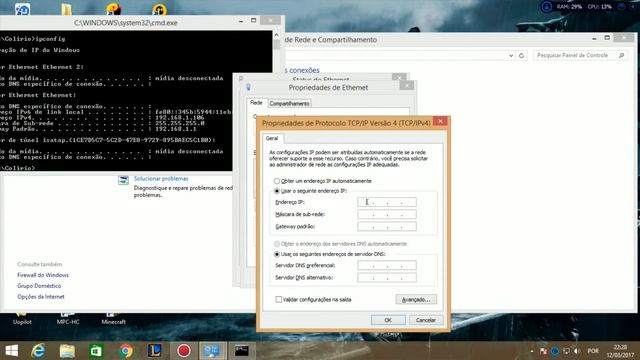The width and height of the screenshot is (640, 360).
Task: Select the yellow folder desktop icon at top
Action: pos(67,9)
